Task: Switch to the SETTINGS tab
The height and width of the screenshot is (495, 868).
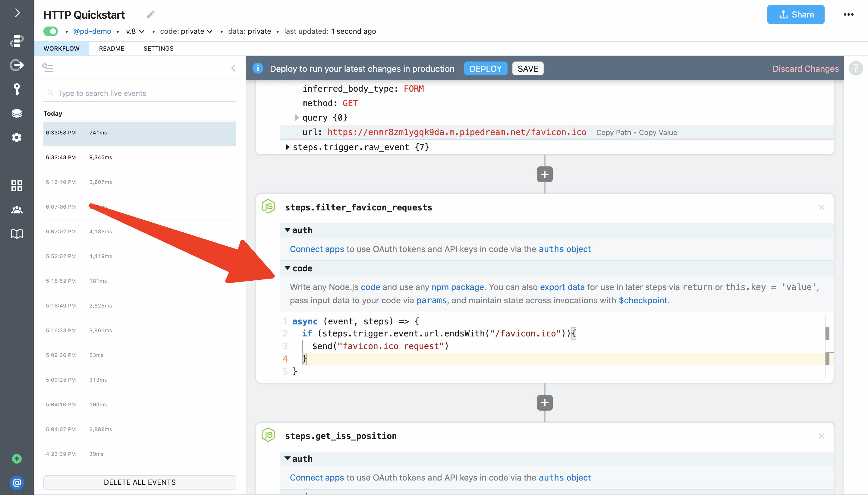Action: 158,48
